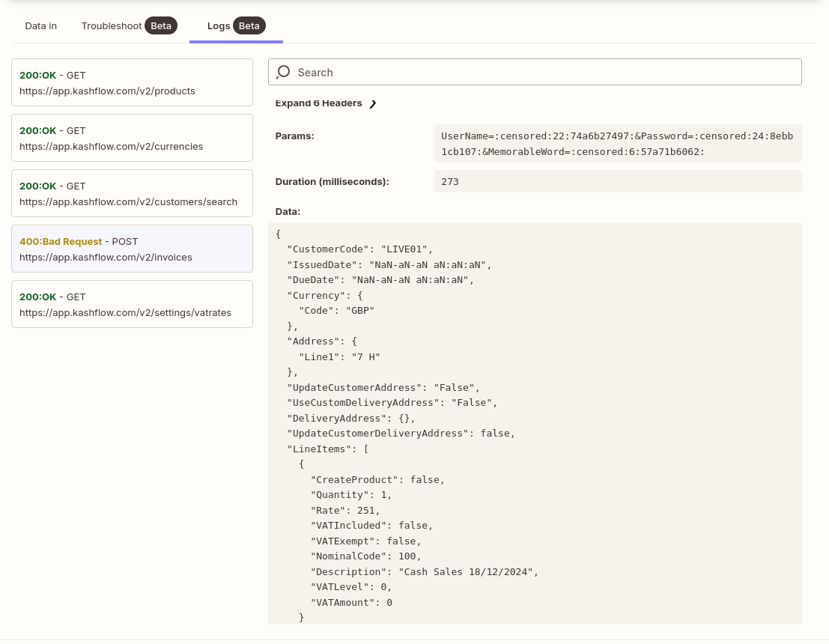Click the "Rate": 251 line
The image size is (829, 644).
click(345, 511)
